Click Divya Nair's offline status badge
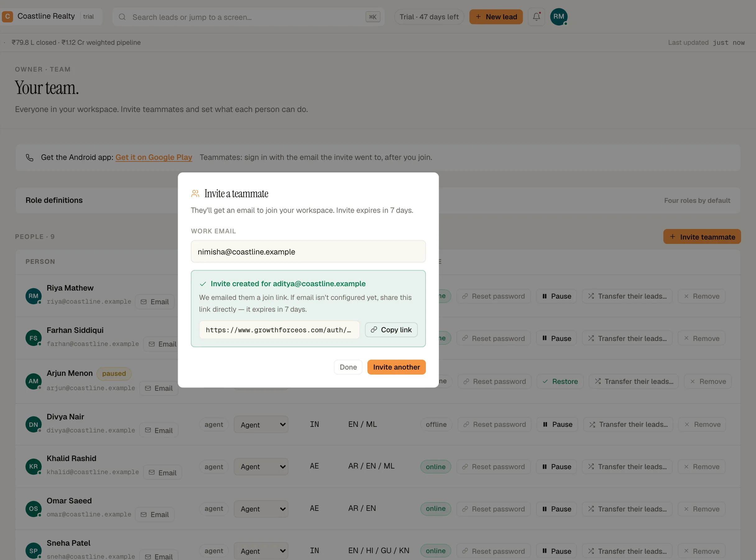 [x=436, y=424]
